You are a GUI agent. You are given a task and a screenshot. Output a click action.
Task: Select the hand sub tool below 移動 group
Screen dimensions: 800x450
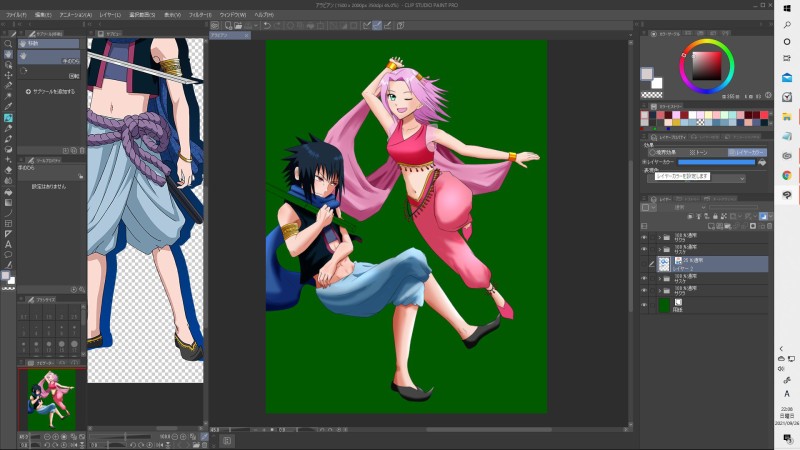(49, 57)
